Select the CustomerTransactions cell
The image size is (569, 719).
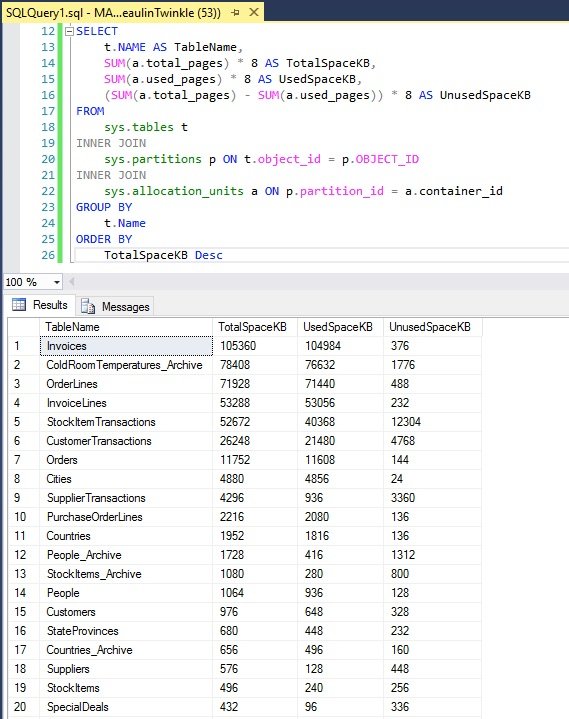coord(126,441)
